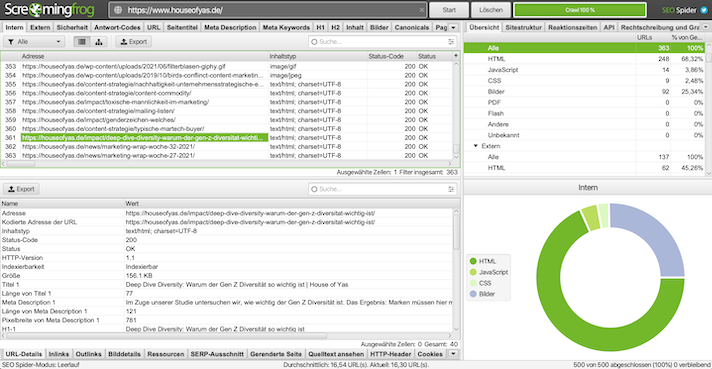Open the H1 tab
Image resolution: width=712 pixels, height=369 pixels.
pos(321,27)
